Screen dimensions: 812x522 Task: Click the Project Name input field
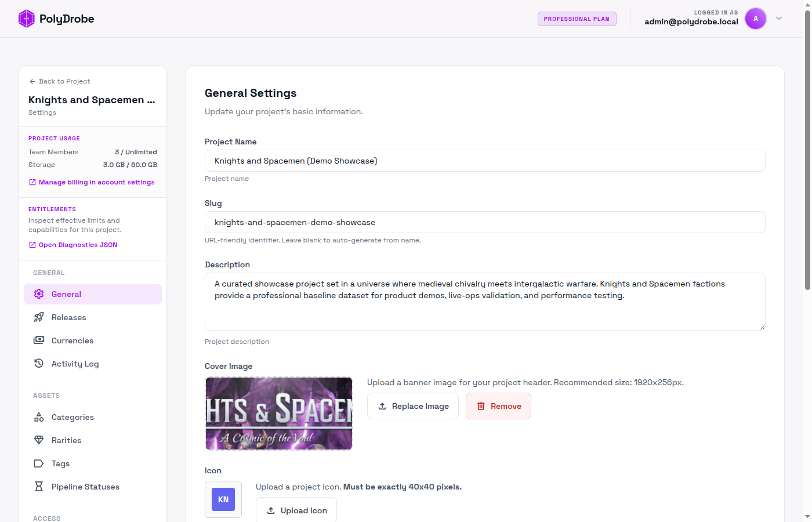[484, 161]
